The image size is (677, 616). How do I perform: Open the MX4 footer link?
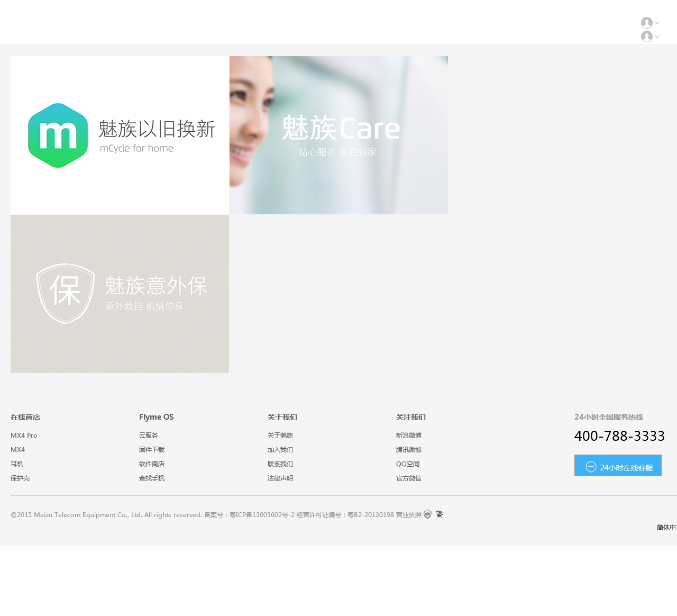pyautogui.click(x=18, y=450)
